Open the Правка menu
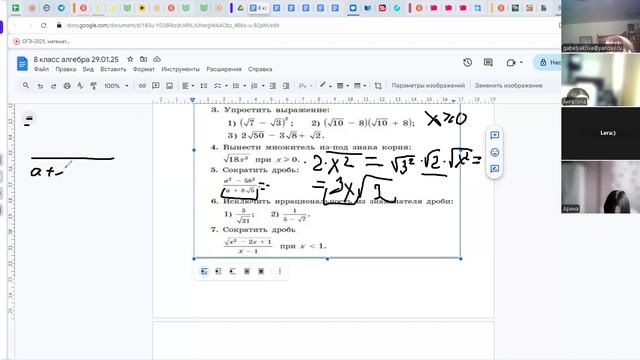This screenshot has height=360, width=640. (66, 69)
